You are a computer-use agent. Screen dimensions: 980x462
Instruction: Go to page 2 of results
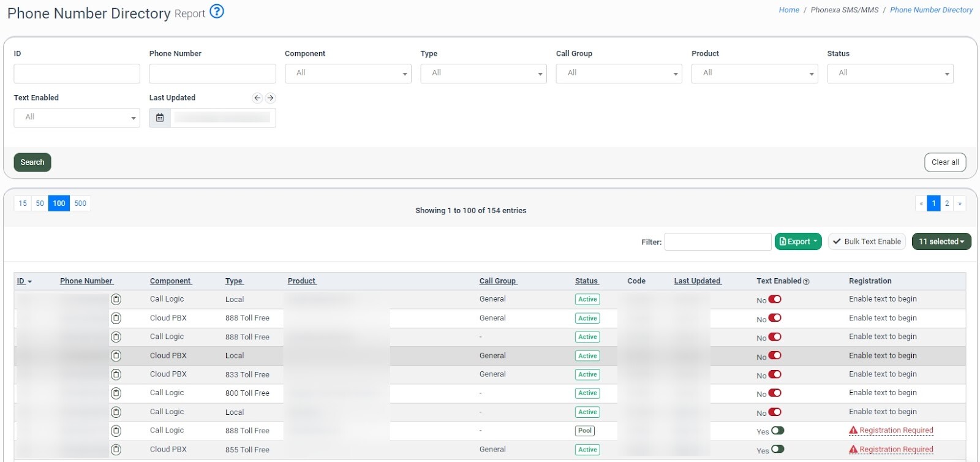pos(947,203)
